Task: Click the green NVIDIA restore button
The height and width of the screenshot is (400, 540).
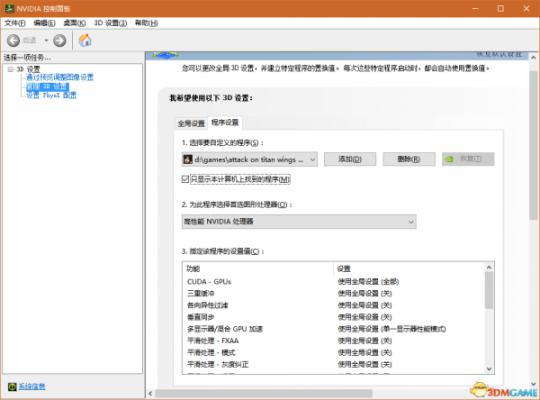Action: click(x=468, y=159)
